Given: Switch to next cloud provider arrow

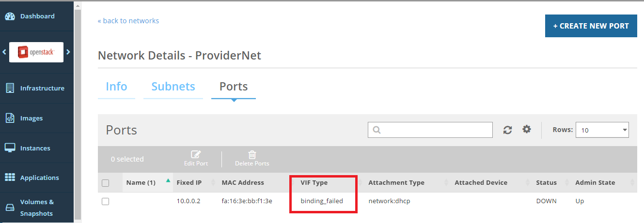Looking at the screenshot, I should pyautogui.click(x=68, y=52).
